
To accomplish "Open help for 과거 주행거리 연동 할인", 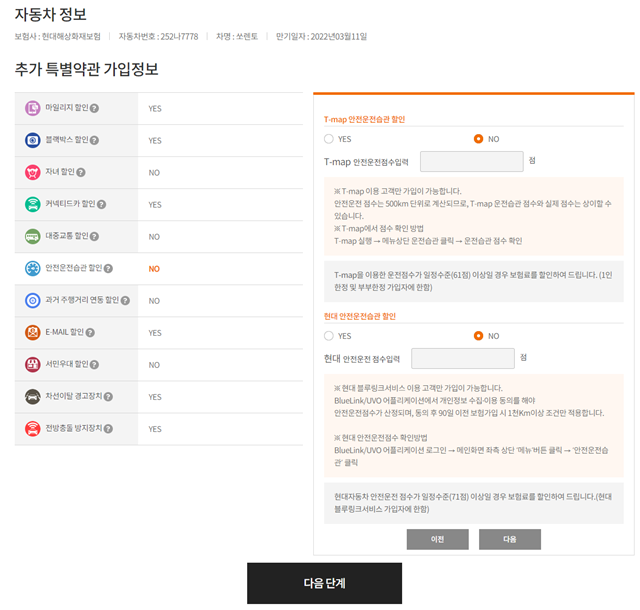I will [125, 301].
